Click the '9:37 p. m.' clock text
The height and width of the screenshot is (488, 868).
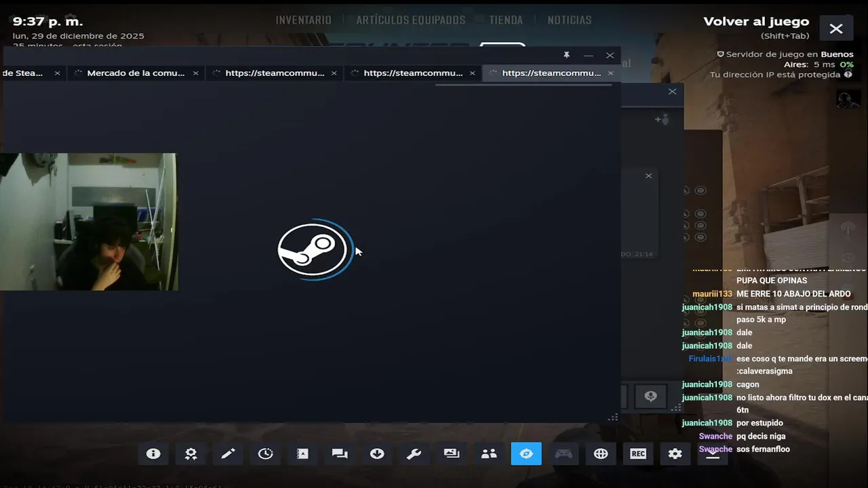point(47,22)
